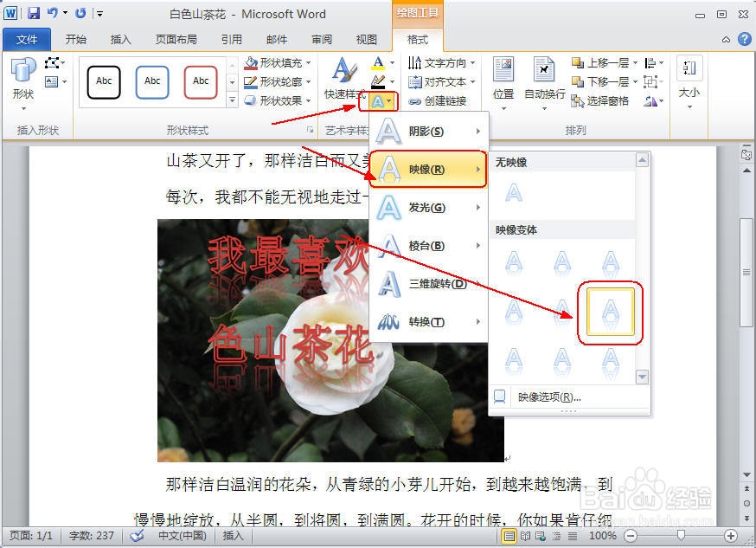756x548 pixels.
Task: Open the Shape Styles dialog launcher
Action: (310, 130)
